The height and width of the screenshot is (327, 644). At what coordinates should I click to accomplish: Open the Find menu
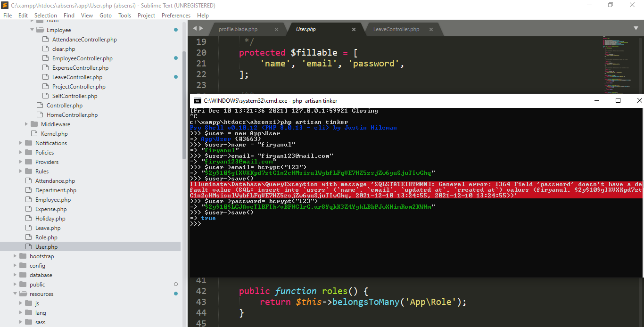coord(69,15)
